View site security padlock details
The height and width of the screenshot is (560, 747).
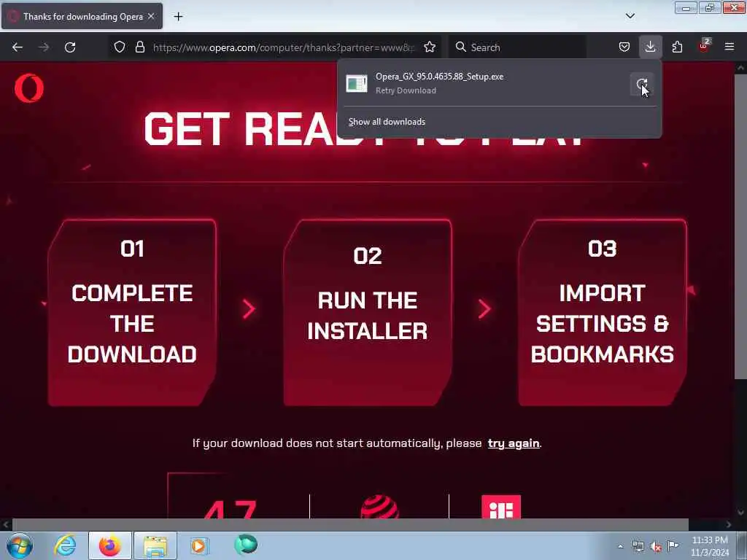pos(140,47)
